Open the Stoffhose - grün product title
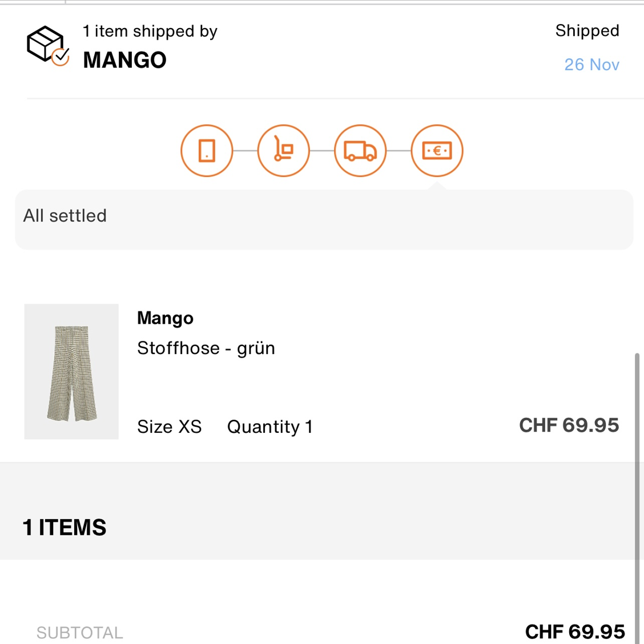 coord(206,348)
